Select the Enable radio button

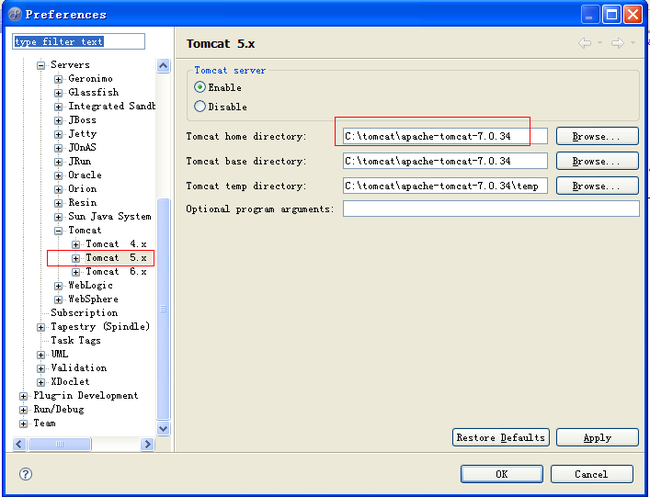pos(200,87)
